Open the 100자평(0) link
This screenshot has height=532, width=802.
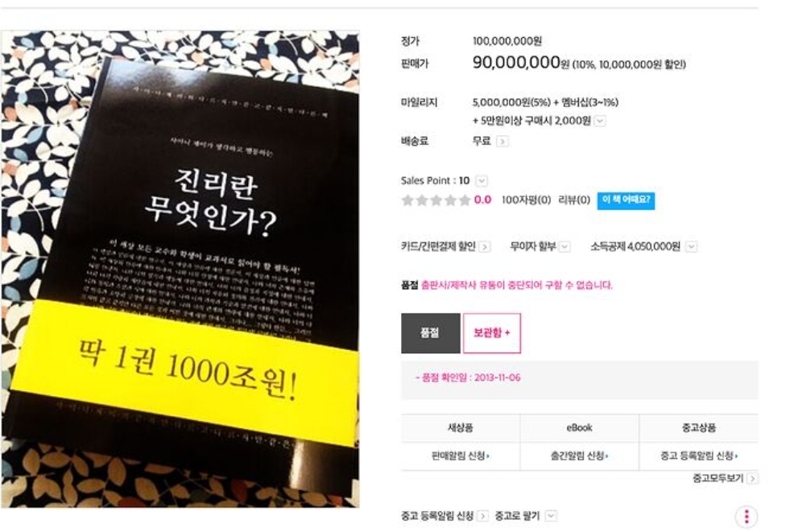point(527,200)
